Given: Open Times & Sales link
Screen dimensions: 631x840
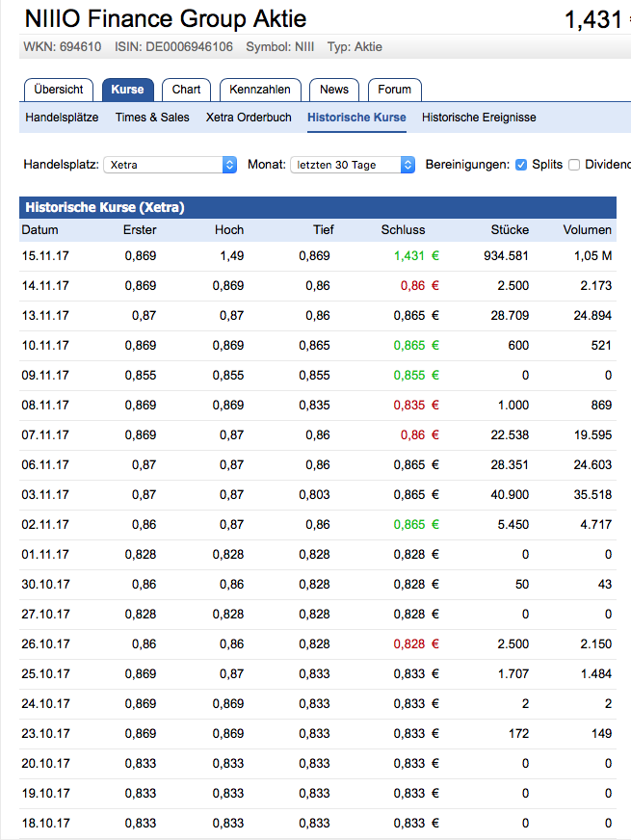Looking at the screenshot, I should pos(152,118).
